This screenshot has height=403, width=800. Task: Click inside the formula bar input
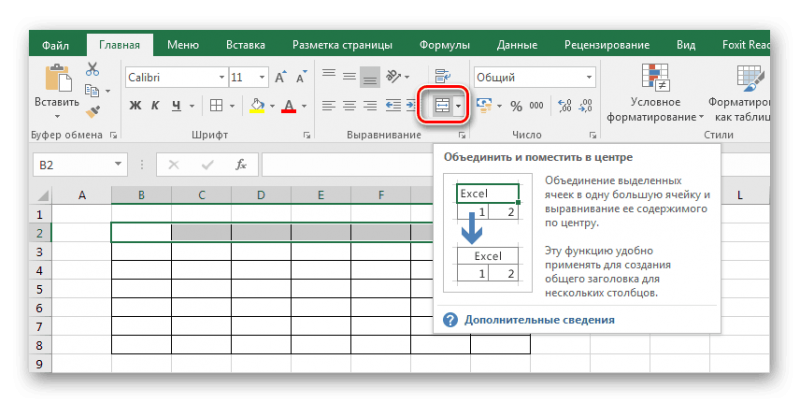pyautogui.click(x=347, y=165)
